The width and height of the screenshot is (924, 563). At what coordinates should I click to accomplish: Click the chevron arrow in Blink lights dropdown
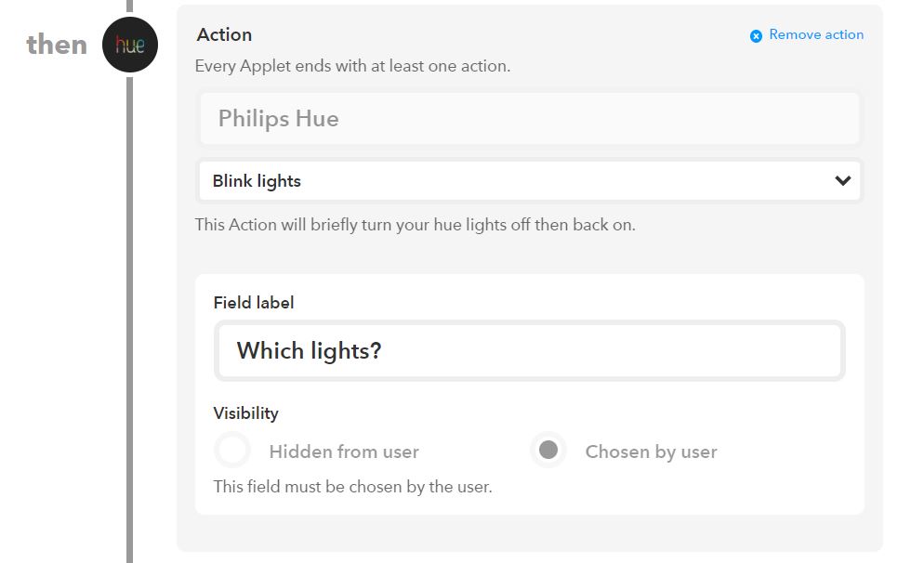pyautogui.click(x=843, y=181)
